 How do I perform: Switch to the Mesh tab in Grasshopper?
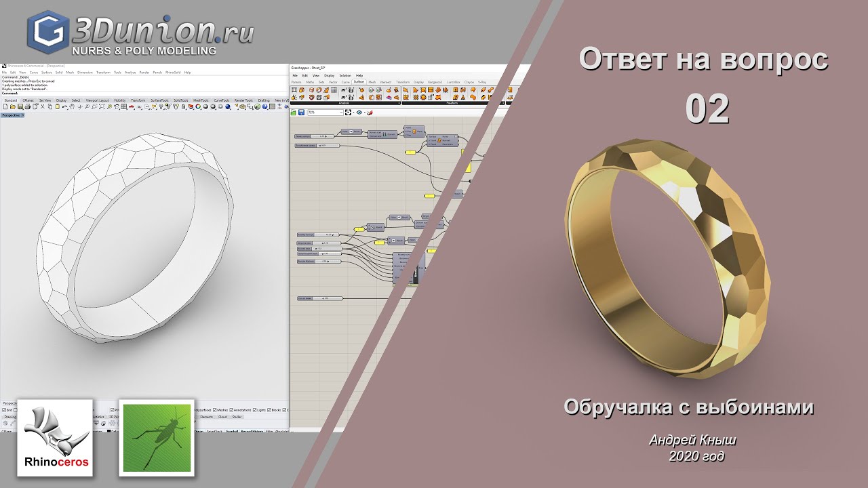[372, 82]
